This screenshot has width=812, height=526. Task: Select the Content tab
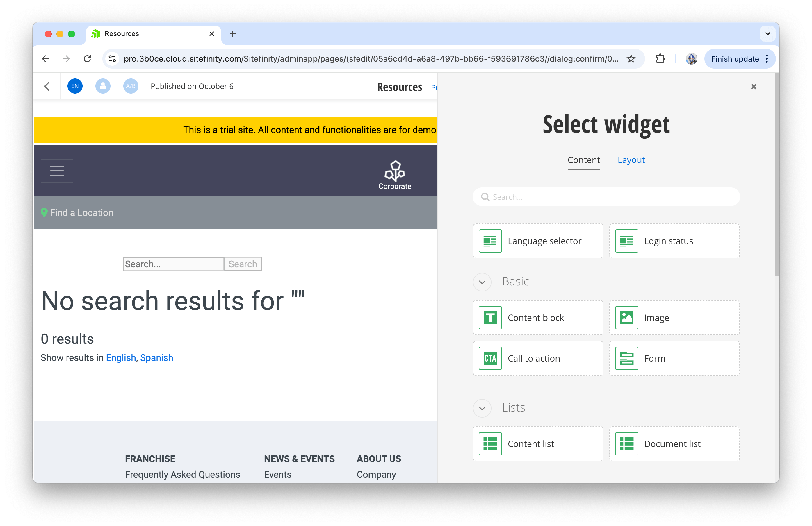pos(583,160)
